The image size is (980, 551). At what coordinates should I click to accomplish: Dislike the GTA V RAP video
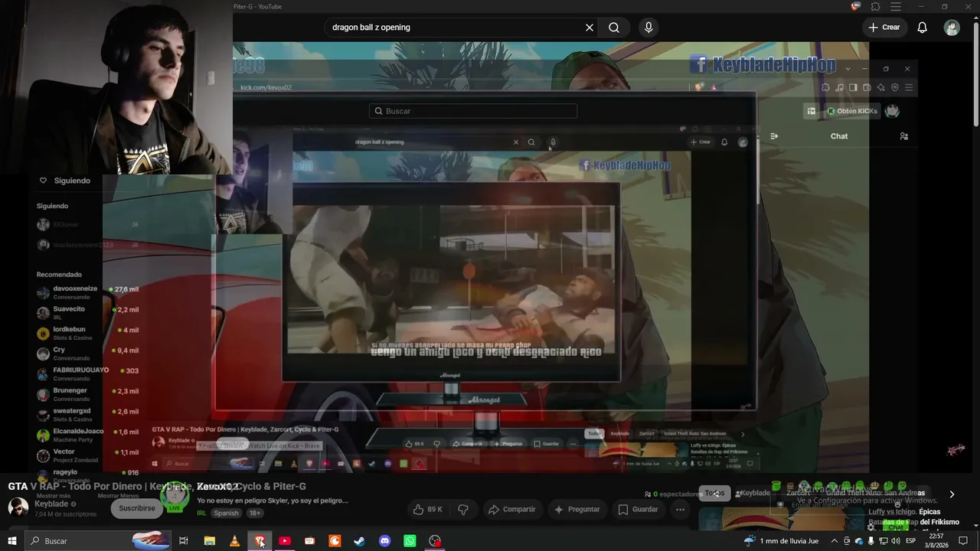[463, 510]
